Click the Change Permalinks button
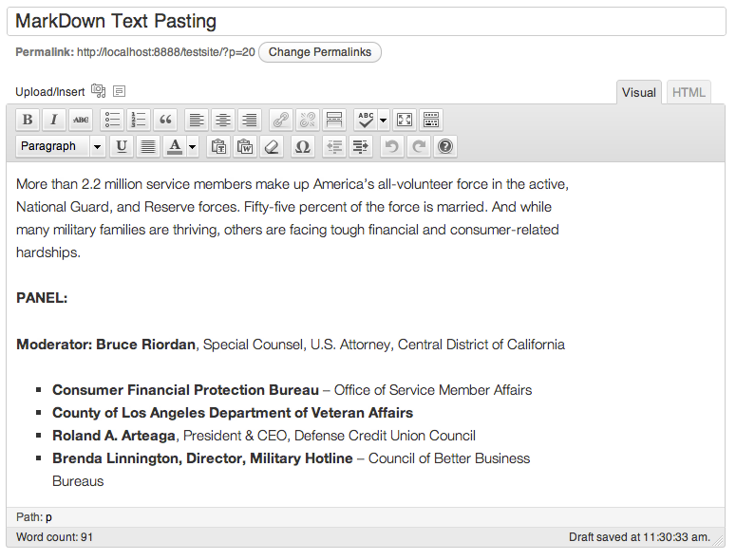 (x=320, y=52)
